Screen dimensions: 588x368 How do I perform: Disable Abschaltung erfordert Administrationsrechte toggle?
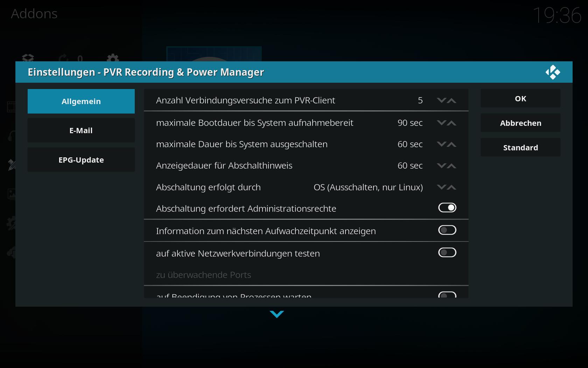(447, 208)
